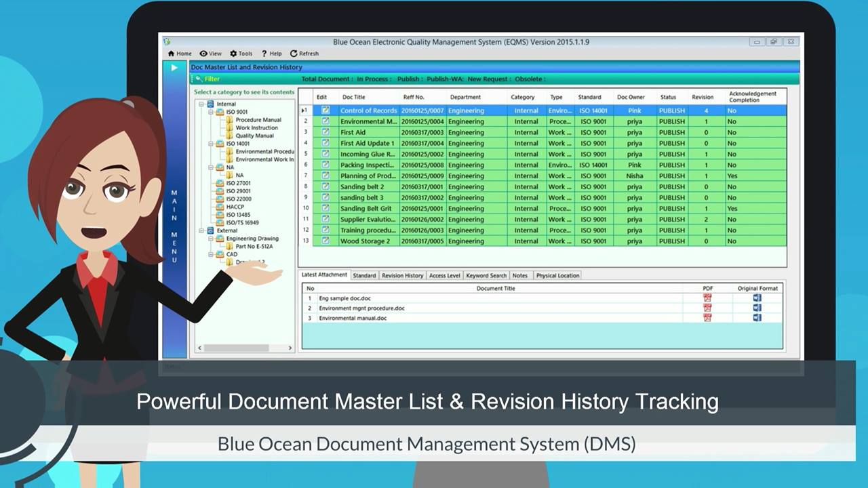Screen dimensions: 868x488
Task: Sort by the Status column header
Action: tap(669, 97)
